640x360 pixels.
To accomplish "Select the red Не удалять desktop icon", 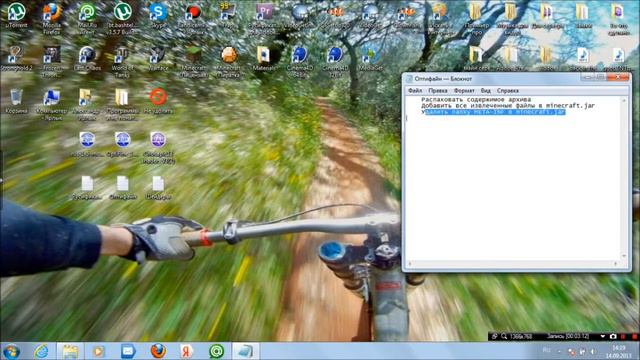I will click(158, 101).
